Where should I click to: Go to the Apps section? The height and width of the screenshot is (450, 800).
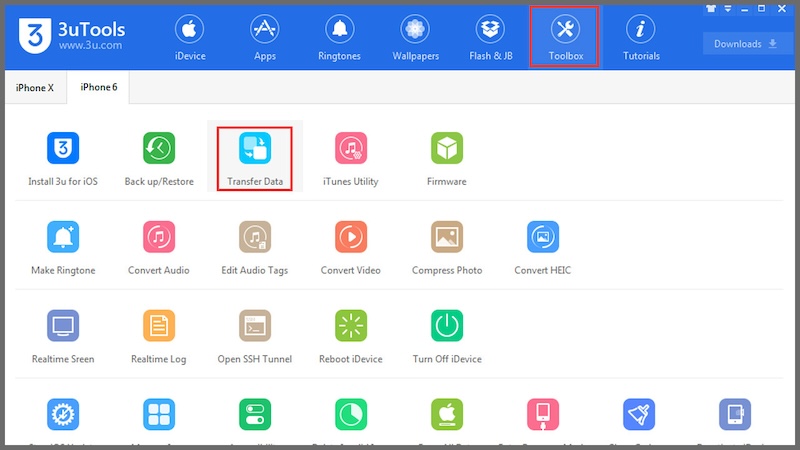(x=265, y=38)
